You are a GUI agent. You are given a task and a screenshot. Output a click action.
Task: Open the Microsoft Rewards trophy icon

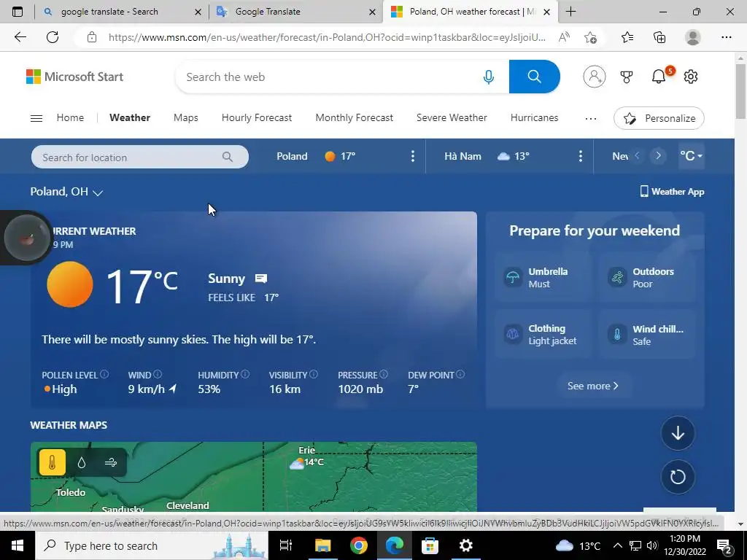point(627,77)
